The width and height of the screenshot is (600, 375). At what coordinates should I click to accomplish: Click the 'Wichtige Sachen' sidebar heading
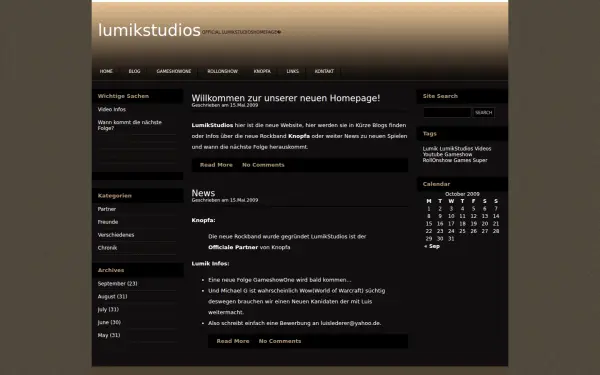(123, 96)
